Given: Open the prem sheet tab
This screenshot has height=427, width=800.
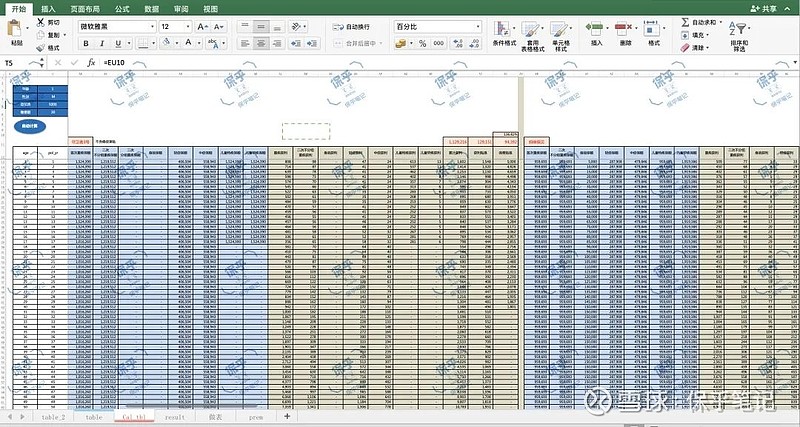Looking at the screenshot, I should click(x=256, y=417).
